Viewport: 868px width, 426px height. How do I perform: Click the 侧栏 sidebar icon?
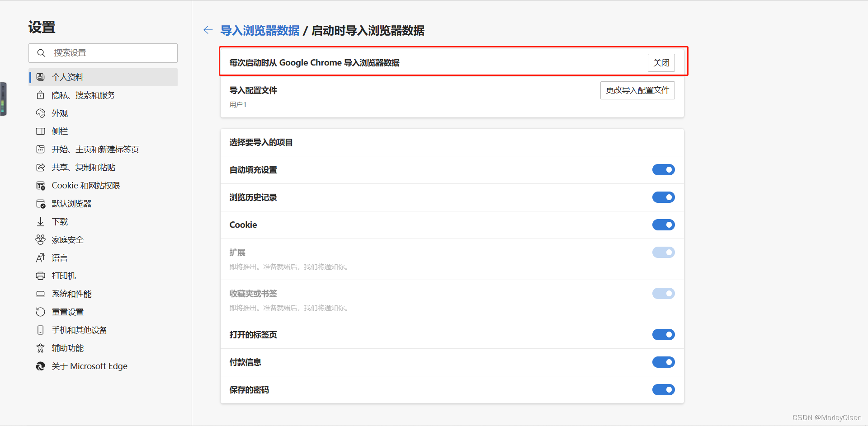(40, 131)
